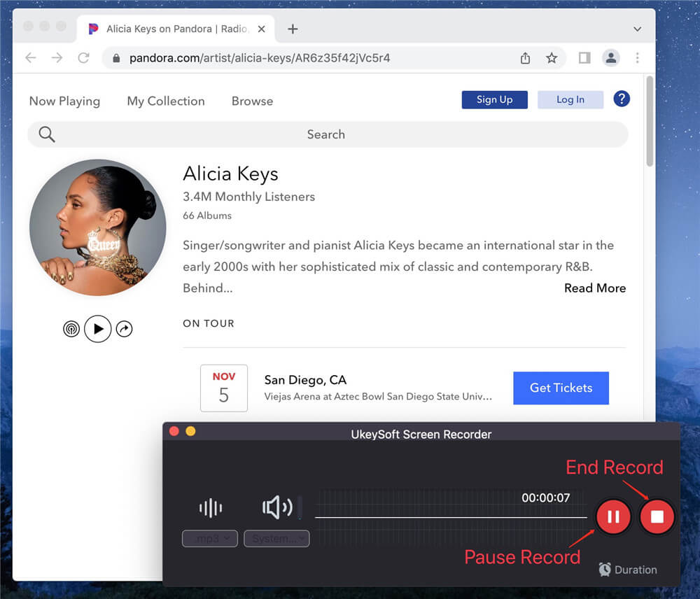Start Alicia Keys radio via the broadcast icon
700x599 pixels.
pos(71,328)
